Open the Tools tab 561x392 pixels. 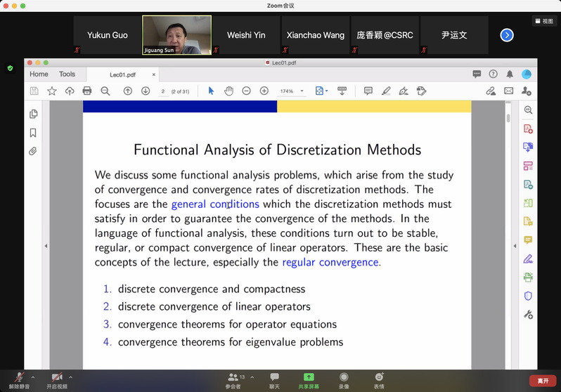pyautogui.click(x=67, y=74)
